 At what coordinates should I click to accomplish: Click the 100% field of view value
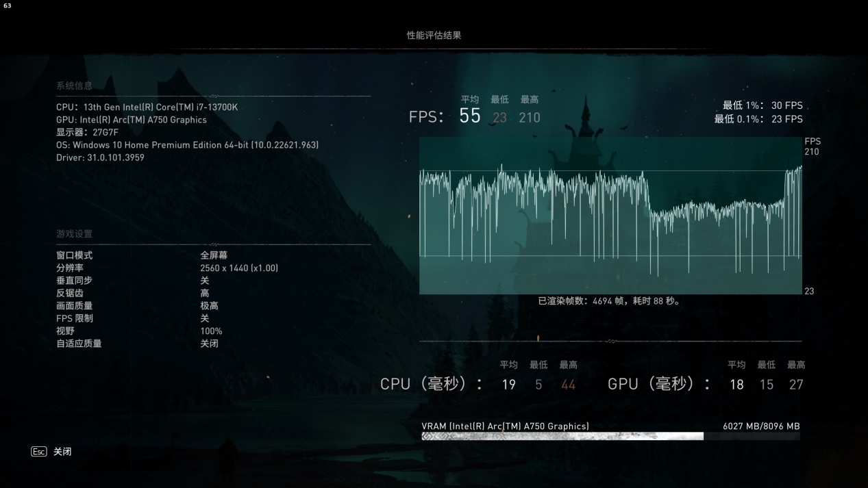[211, 331]
